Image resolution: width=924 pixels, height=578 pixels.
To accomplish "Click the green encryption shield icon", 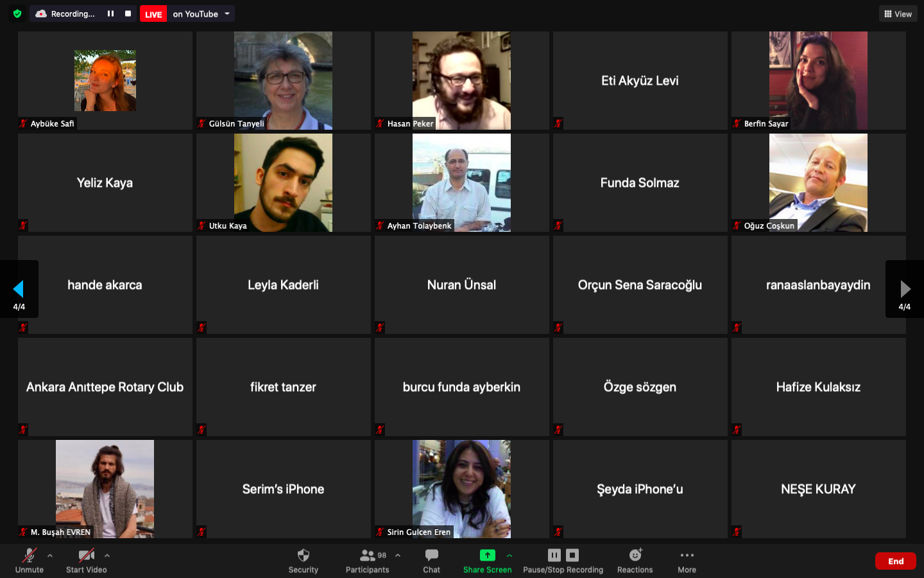I will [17, 13].
